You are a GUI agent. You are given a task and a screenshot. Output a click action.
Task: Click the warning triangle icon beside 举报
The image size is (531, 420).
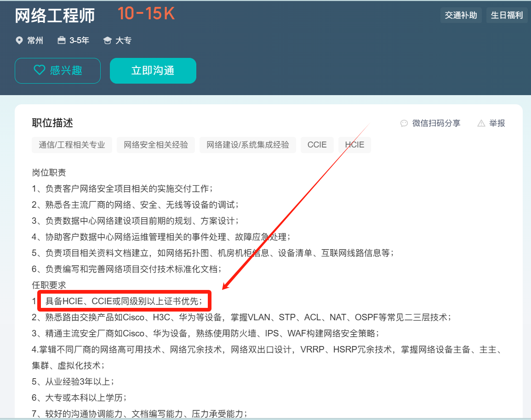tap(481, 123)
